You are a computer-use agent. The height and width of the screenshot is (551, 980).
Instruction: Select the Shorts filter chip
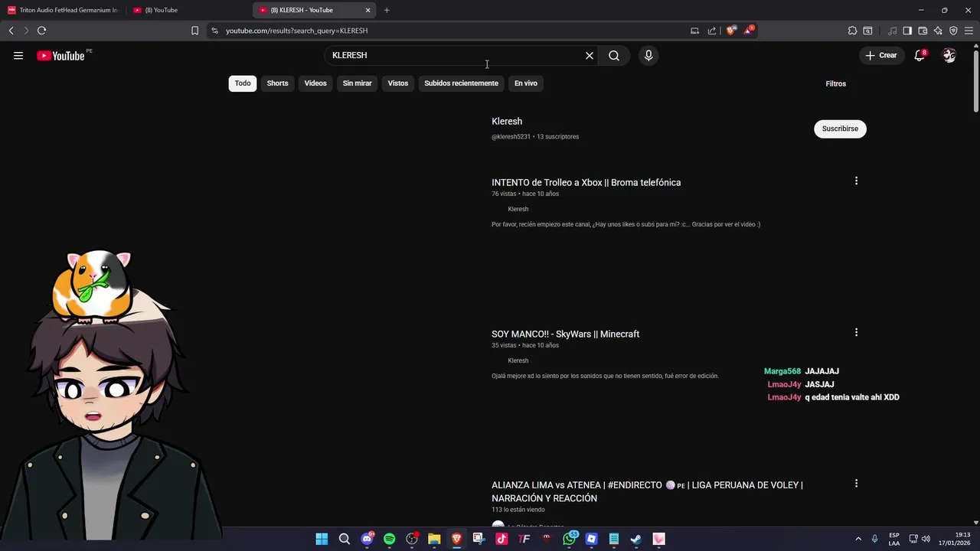(x=277, y=83)
